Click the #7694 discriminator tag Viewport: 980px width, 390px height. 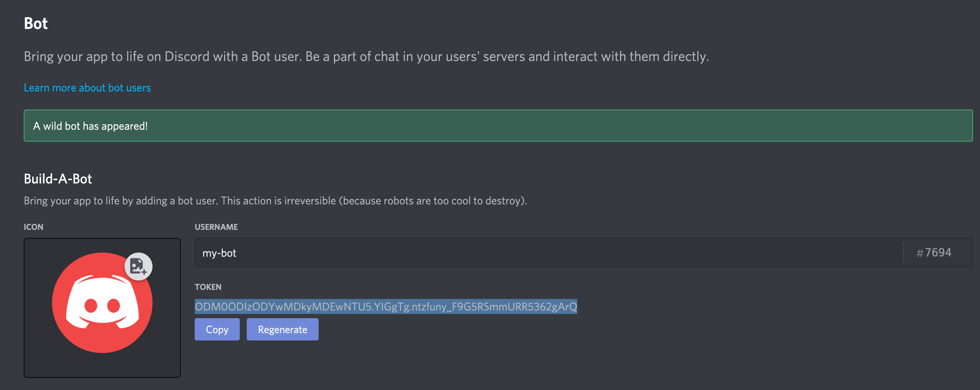click(x=934, y=253)
